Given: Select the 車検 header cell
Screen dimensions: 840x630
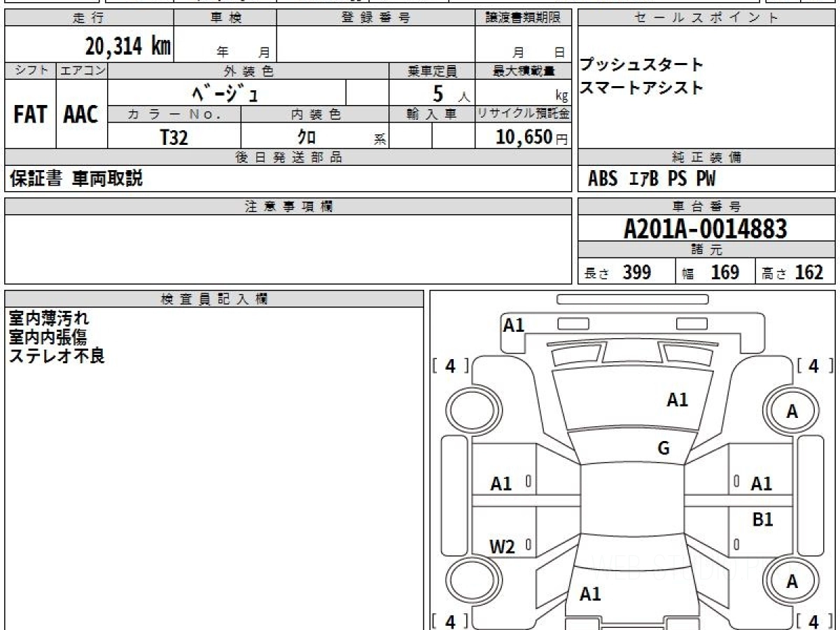Looking at the screenshot, I should click(225, 18).
